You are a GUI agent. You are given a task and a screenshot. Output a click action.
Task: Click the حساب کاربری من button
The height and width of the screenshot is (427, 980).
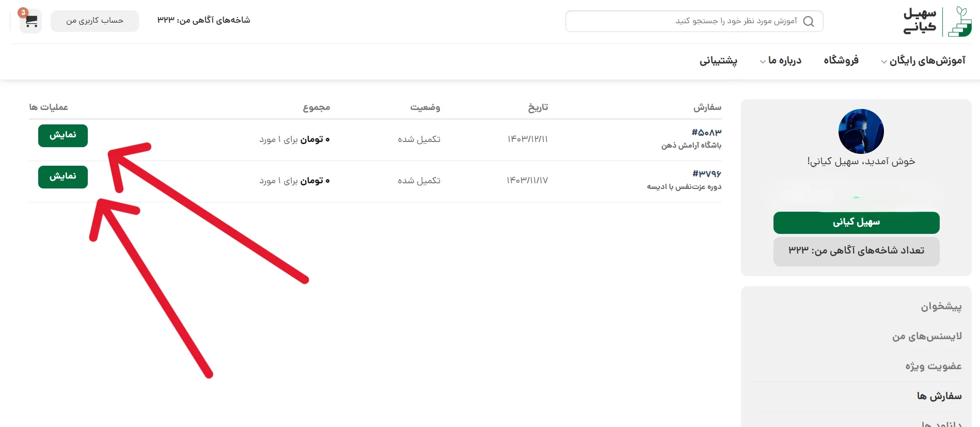point(94,21)
